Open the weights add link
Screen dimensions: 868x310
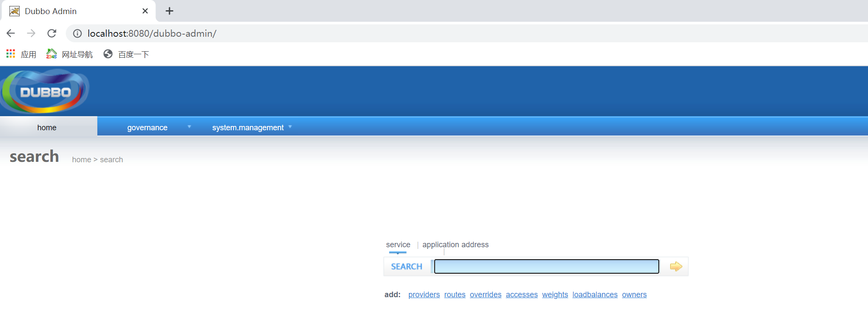tap(555, 295)
